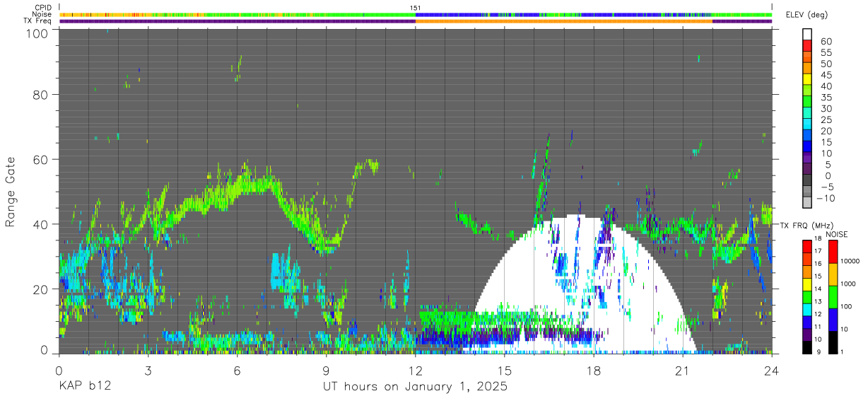Click the x-axis tick label 3
Image resolution: width=868 pixels, height=401 pixels.
pyautogui.click(x=148, y=370)
